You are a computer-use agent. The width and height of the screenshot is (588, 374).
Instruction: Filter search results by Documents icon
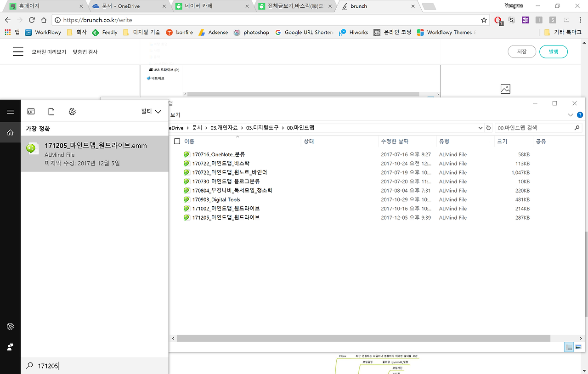pyautogui.click(x=51, y=112)
